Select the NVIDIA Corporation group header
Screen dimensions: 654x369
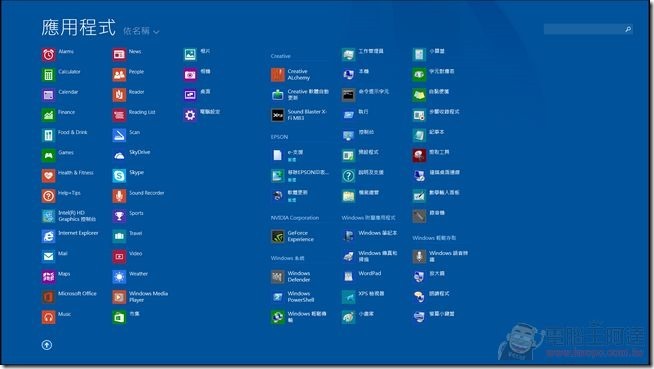pos(295,218)
